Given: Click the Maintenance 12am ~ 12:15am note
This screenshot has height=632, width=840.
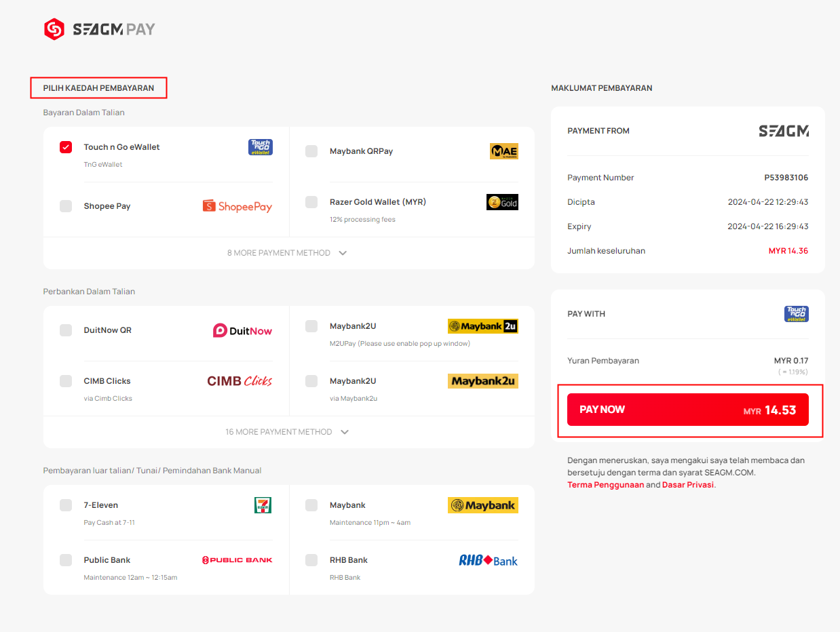Looking at the screenshot, I should pos(130,578).
